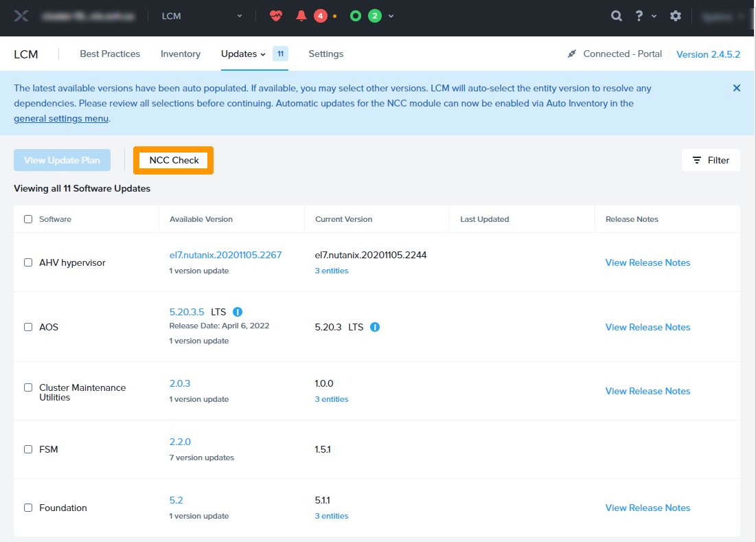Toggle the select-all Software checkbox

coord(28,219)
